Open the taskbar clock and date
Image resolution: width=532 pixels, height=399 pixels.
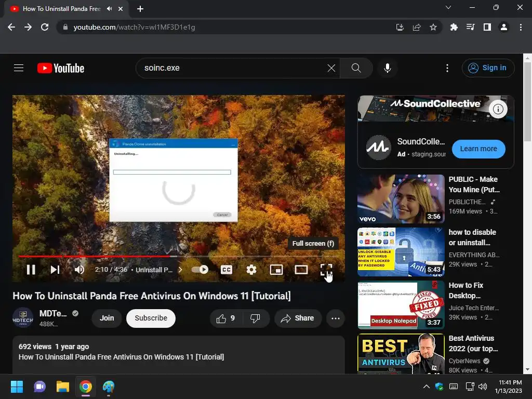pyautogui.click(x=509, y=387)
